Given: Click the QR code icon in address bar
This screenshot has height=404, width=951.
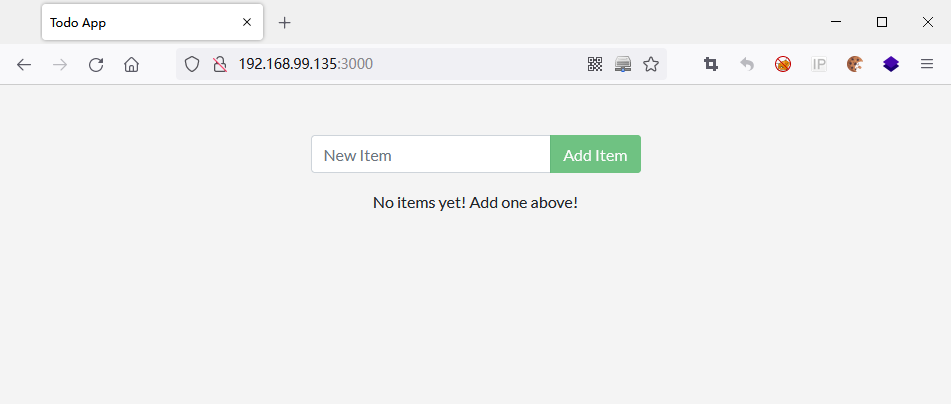Looking at the screenshot, I should (595, 65).
